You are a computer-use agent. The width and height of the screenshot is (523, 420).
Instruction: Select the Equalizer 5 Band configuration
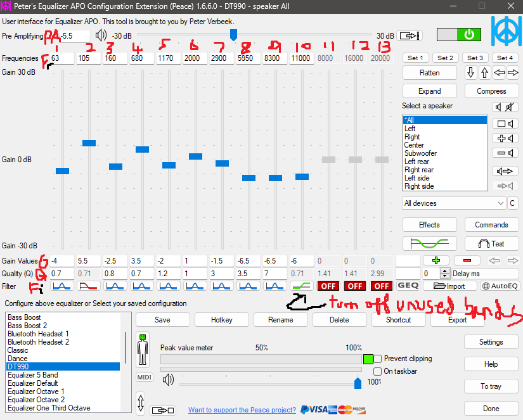click(63, 375)
